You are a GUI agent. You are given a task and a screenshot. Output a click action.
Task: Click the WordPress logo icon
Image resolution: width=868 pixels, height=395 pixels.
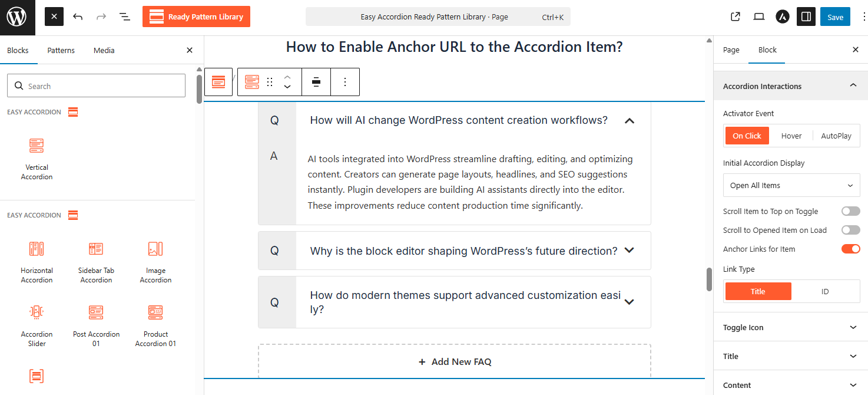17,17
